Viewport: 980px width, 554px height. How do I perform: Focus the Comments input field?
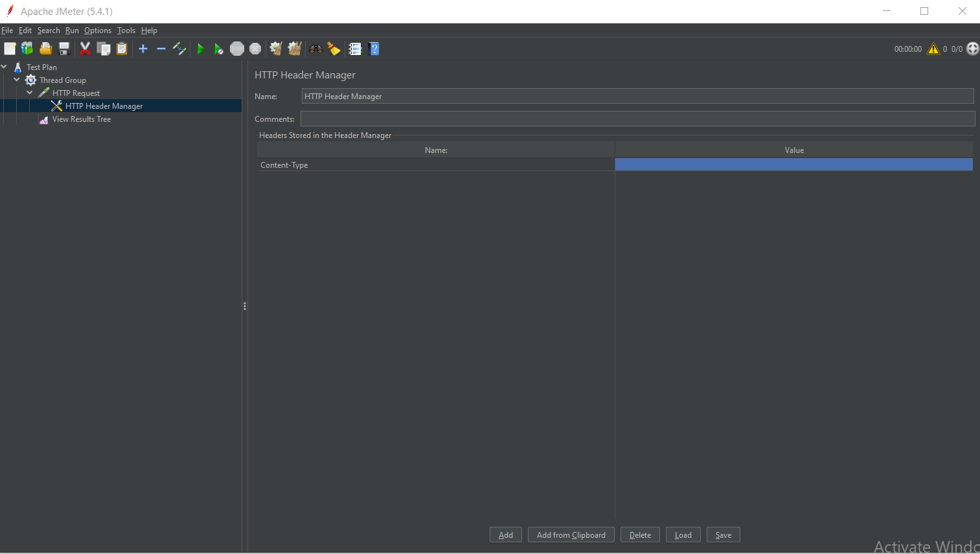(x=637, y=119)
